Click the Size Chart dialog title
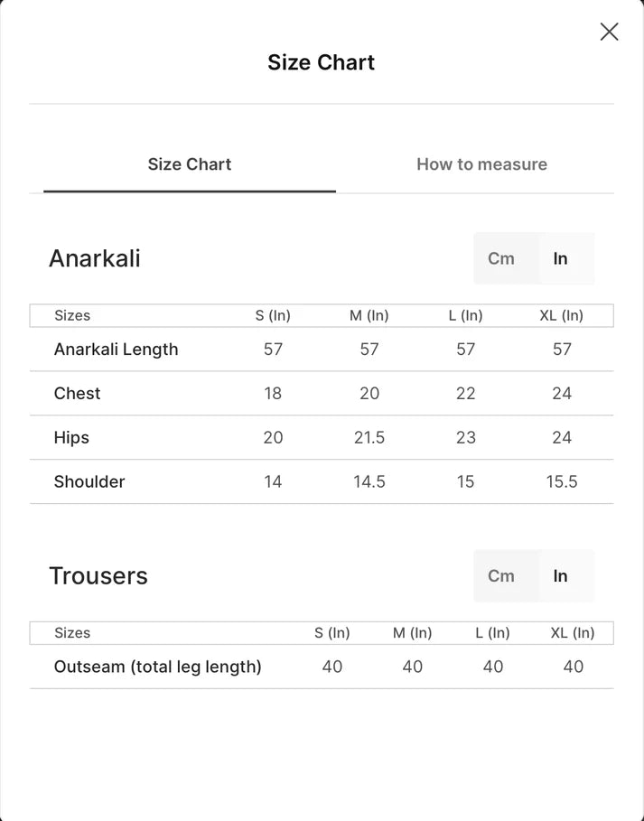The height and width of the screenshot is (821, 644). point(321,62)
